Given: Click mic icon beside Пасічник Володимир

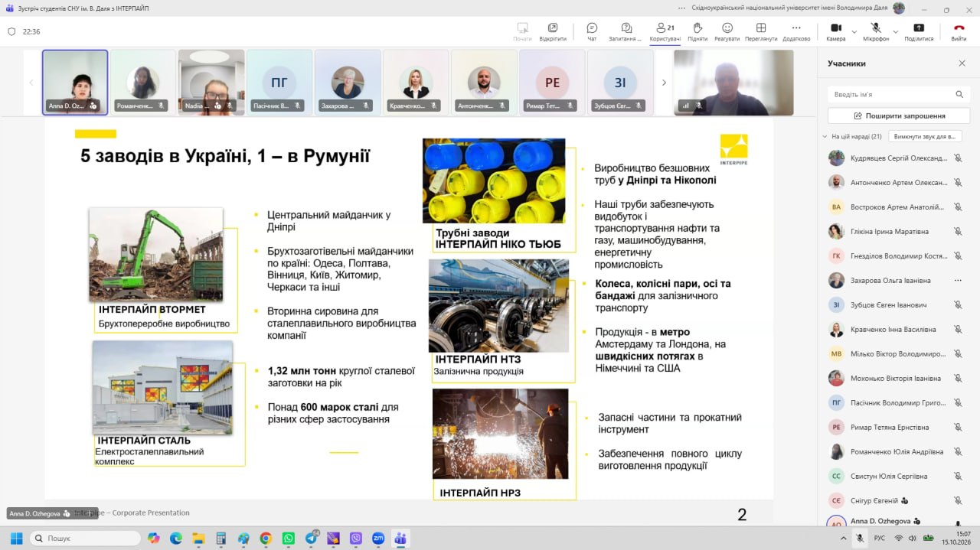Looking at the screenshot, I should point(957,403).
